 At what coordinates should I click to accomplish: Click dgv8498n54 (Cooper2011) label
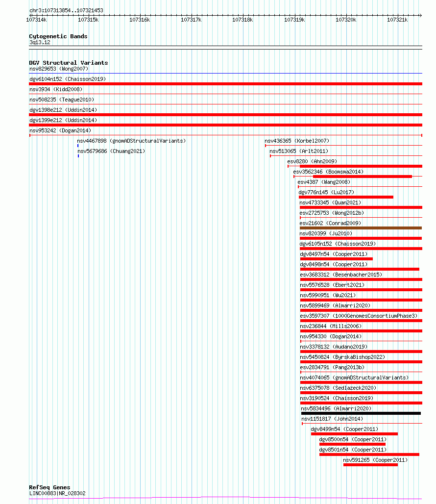(x=334, y=264)
